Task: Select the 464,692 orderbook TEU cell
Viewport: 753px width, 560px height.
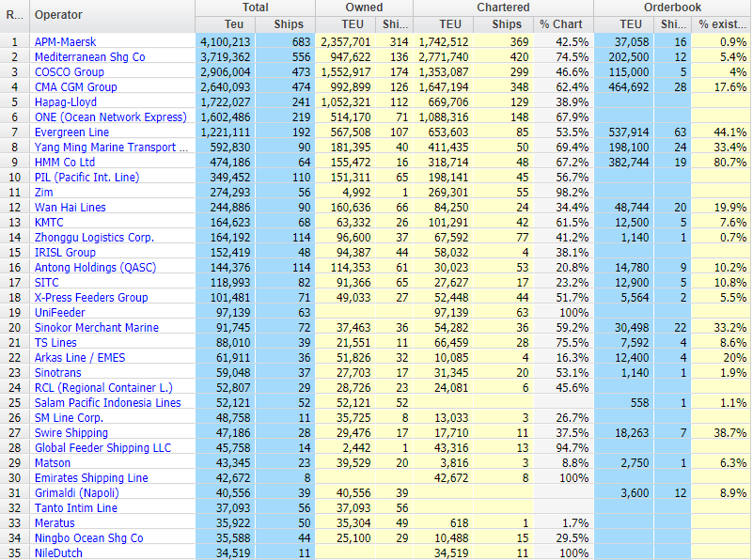Action: pyautogui.click(x=624, y=87)
